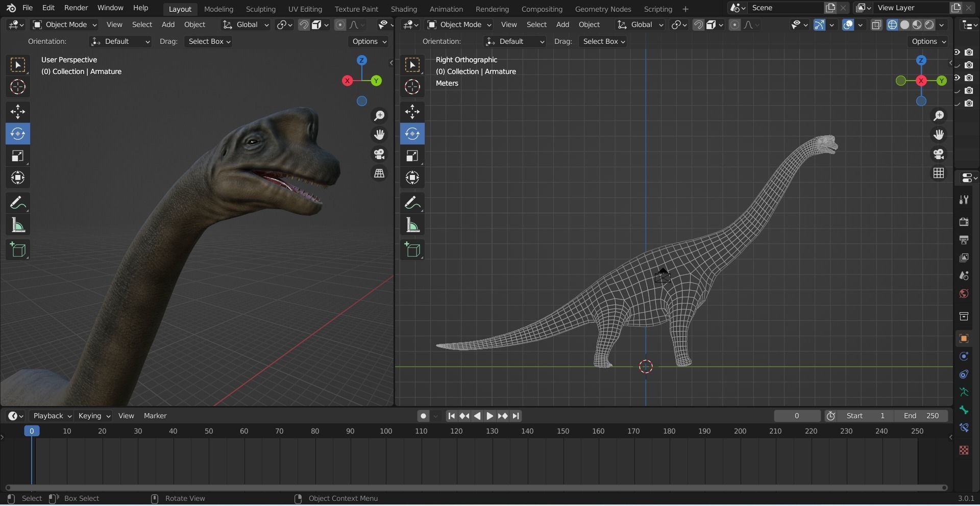Open Object Mode dropdown in left viewport

[64, 24]
